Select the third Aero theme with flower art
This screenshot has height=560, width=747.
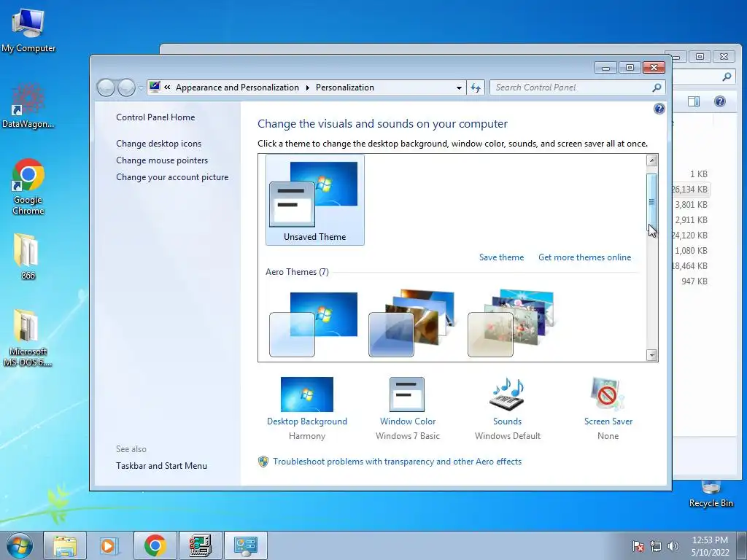point(511,324)
